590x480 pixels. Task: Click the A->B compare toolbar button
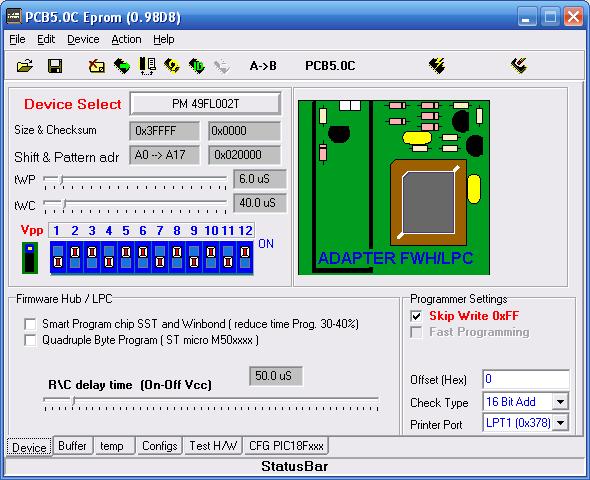pos(263,66)
